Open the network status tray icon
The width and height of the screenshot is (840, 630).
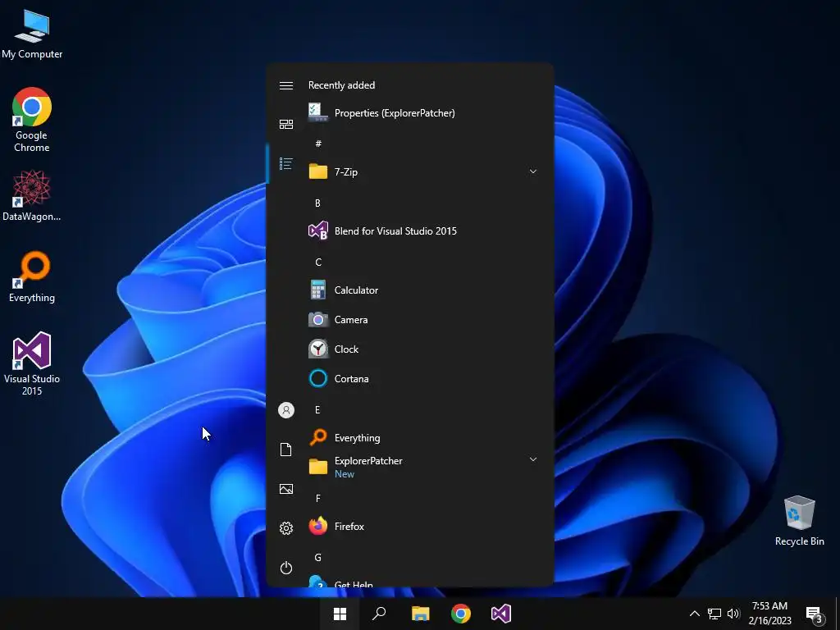tap(714, 614)
